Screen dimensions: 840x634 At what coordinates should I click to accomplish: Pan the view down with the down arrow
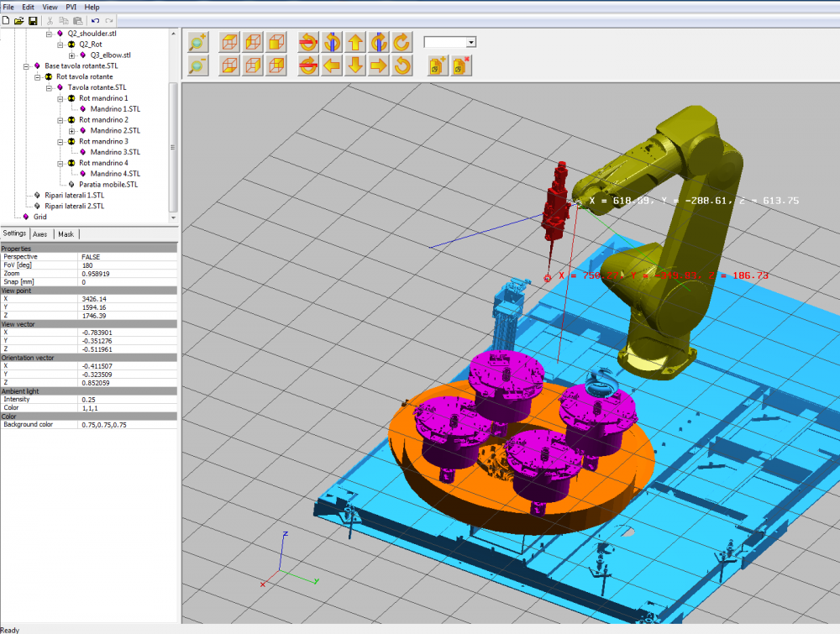click(x=355, y=65)
